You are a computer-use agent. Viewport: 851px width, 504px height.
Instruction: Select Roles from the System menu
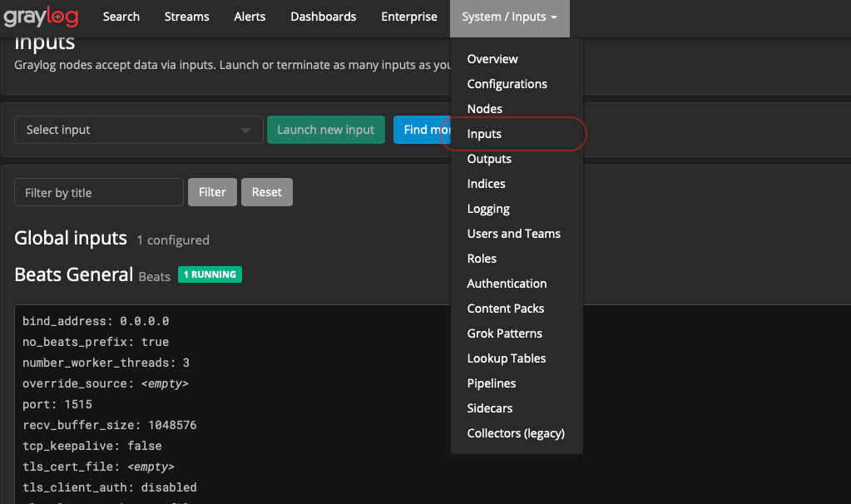482,259
